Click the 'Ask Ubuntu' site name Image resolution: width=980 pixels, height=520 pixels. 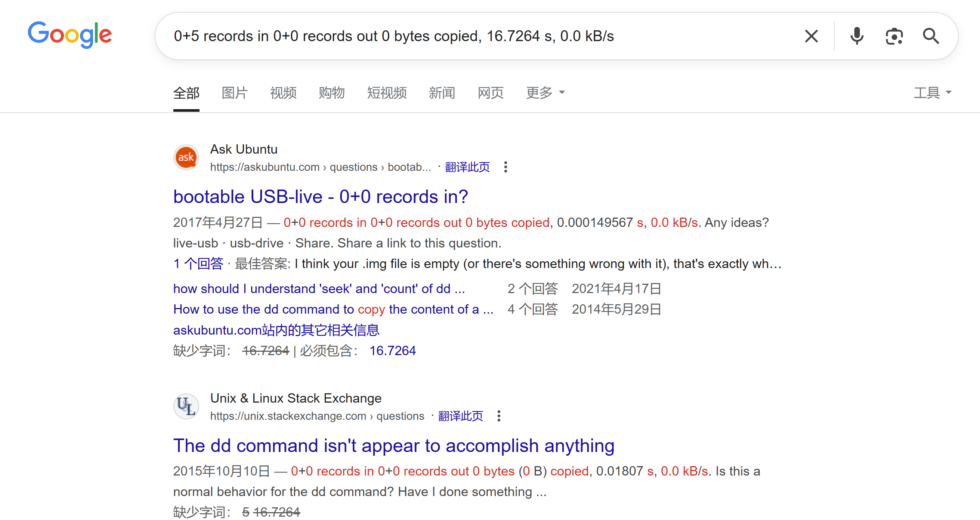pyautogui.click(x=244, y=149)
